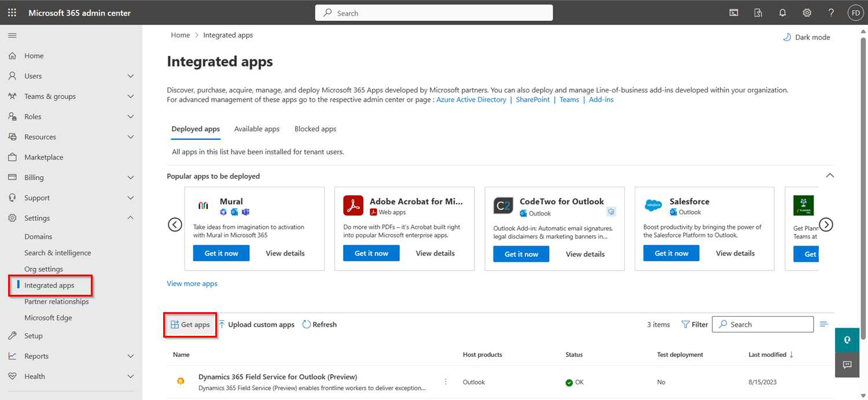Collapse navigation menu hamburger icon
This screenshot has width=868, height=400.
(x=12, y=36)
